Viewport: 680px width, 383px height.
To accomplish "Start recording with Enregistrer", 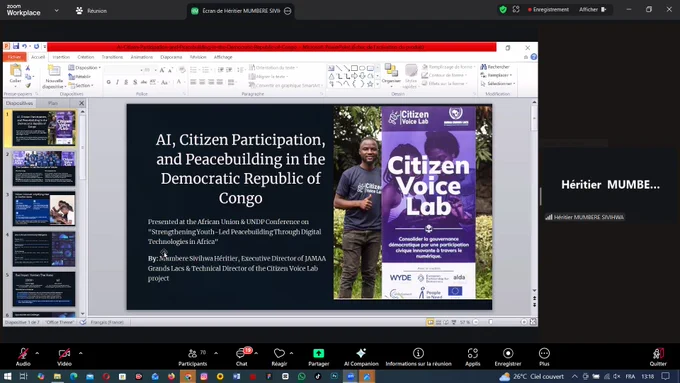I will coord(508,357).
